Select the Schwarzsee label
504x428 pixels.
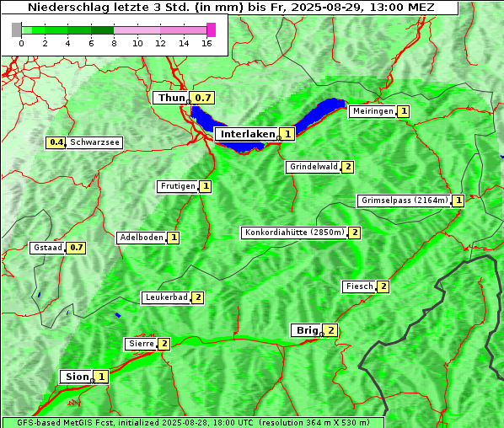[x=94, y=142]
